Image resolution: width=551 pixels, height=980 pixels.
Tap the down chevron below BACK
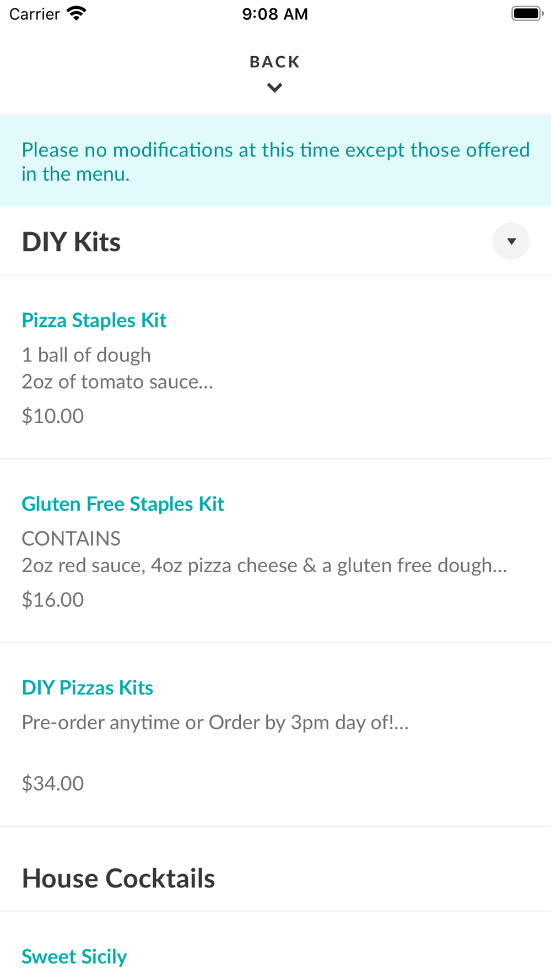point(274,88)
